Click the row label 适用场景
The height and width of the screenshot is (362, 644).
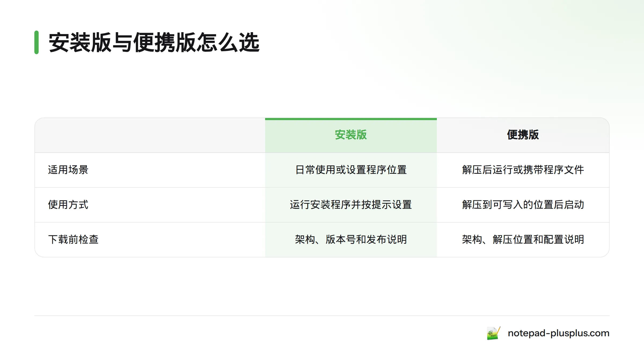[x=68, y=170]
